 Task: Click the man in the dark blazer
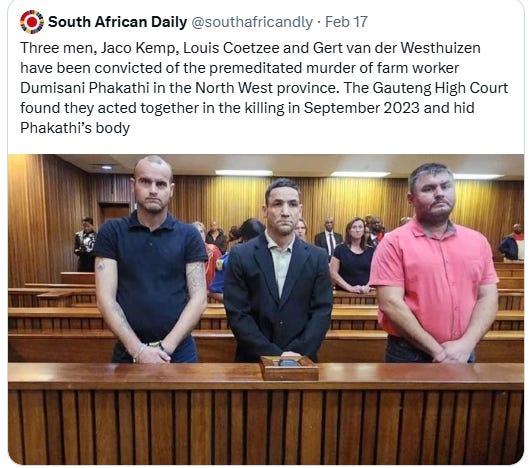coord(278,270)
